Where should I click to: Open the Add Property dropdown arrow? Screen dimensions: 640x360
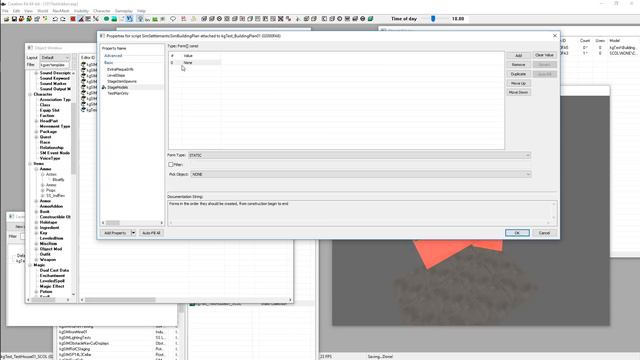(133, 233)
